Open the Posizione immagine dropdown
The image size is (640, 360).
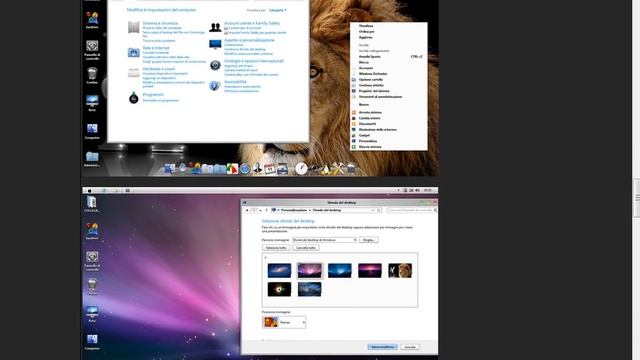(284, 322)
